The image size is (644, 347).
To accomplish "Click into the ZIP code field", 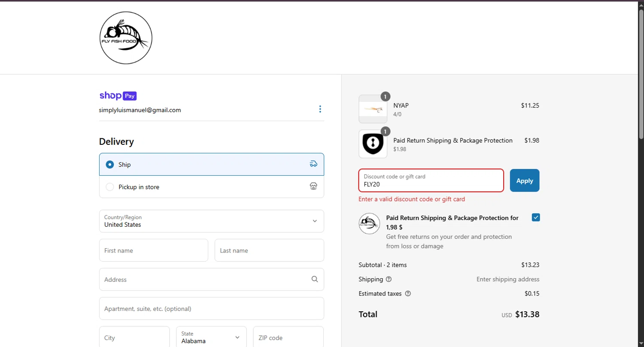I will coord(288,338).
